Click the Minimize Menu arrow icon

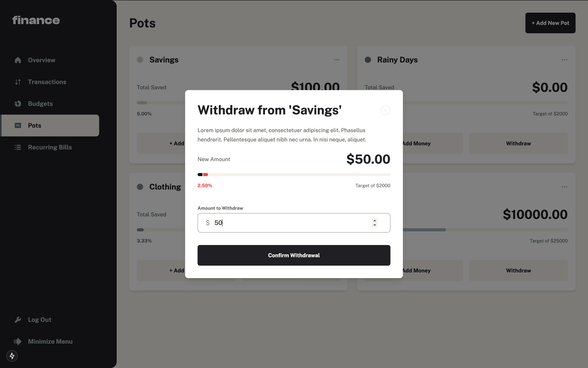pyautogui.click(x=18, y=342)
